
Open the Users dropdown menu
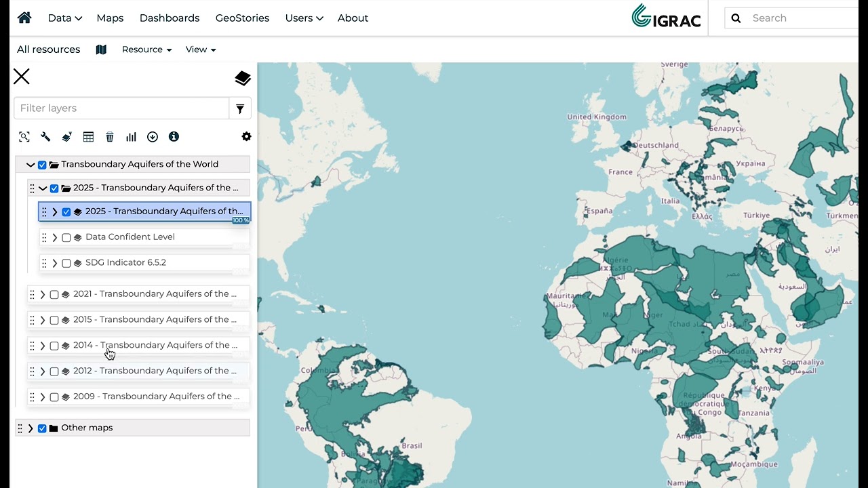[x=304, y=18]
